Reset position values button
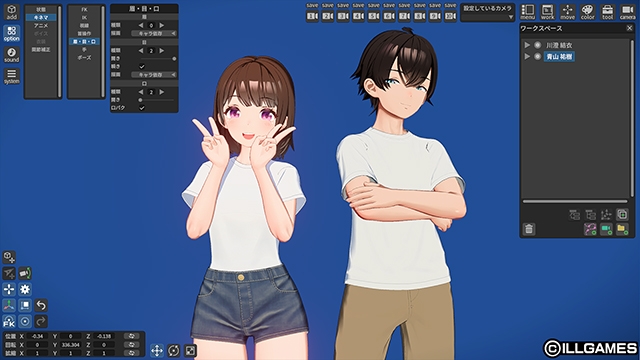 [132, 336]
